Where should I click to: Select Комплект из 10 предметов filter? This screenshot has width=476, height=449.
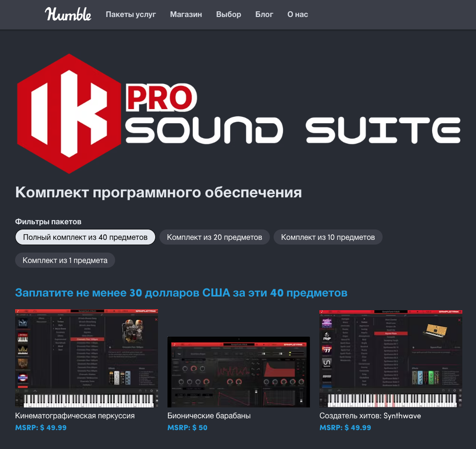(x=328, y=237)
